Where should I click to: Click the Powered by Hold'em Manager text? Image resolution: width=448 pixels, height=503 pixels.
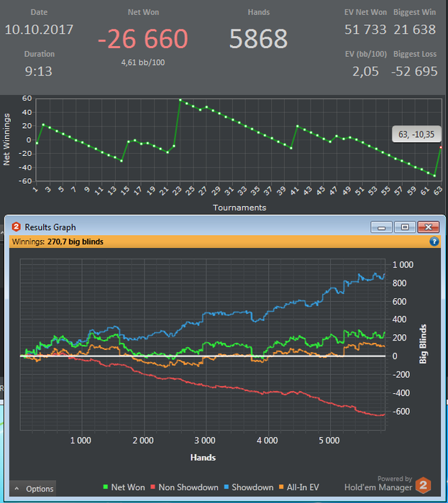tap(378, 484)
